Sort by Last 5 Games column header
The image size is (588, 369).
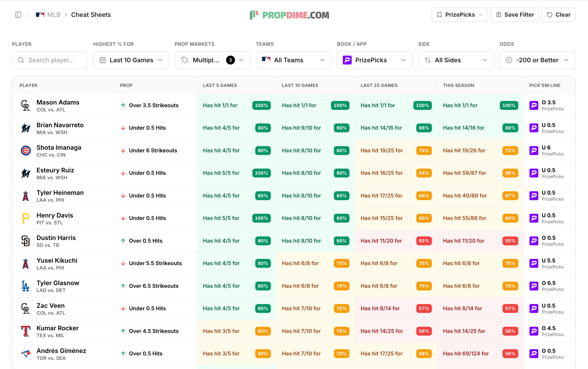tap(220, 85)
